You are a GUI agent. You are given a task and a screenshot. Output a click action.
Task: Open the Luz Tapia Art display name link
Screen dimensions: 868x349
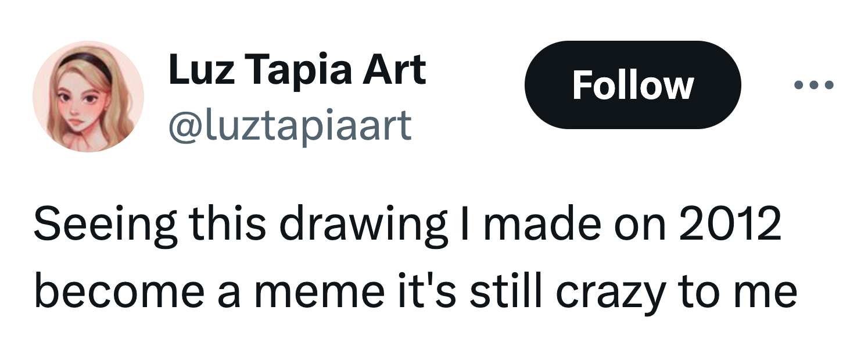[297, 70]
